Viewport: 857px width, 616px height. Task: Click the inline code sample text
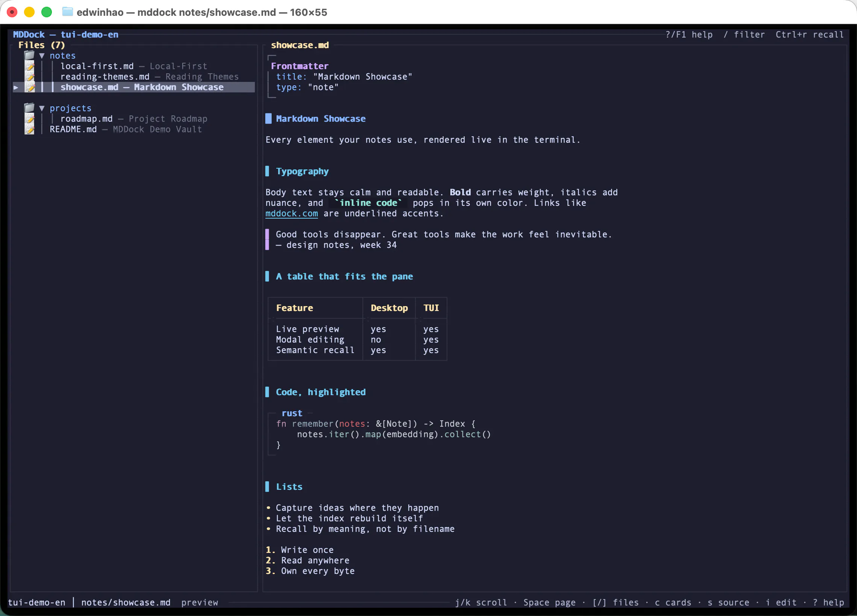368,203
